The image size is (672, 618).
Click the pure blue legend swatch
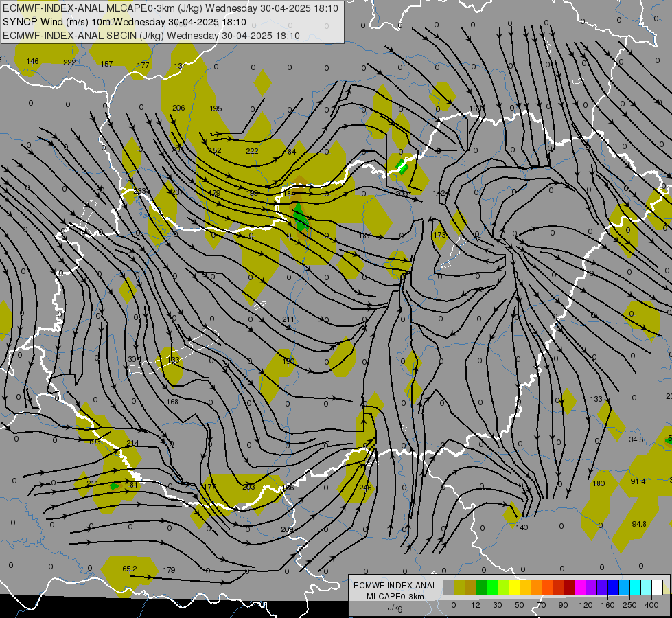coord(613,587)
